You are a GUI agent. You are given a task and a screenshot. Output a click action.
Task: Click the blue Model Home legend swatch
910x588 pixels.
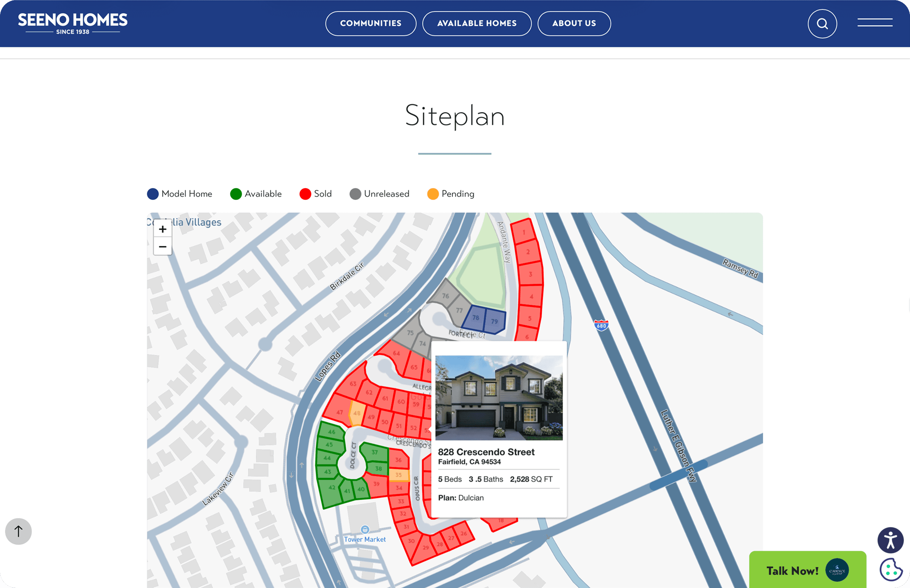point(153,194)
